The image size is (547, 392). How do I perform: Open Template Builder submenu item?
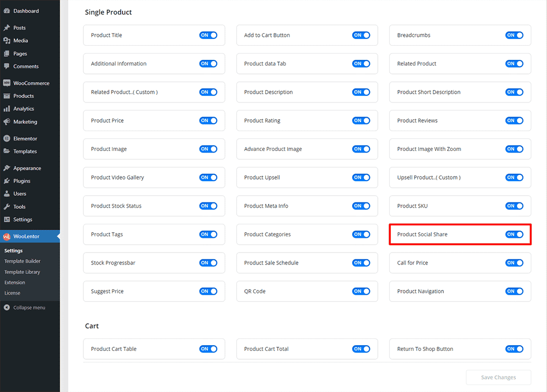click(x=22, y=261)
